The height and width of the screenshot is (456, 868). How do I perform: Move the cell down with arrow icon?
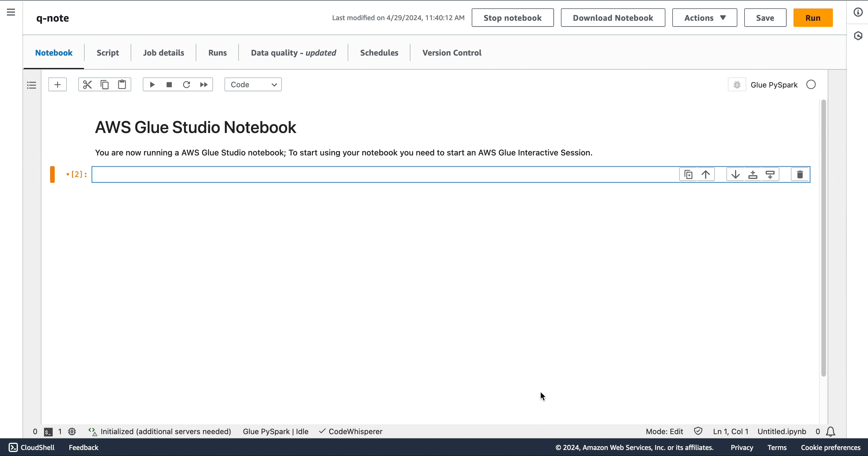pos(735,174)
